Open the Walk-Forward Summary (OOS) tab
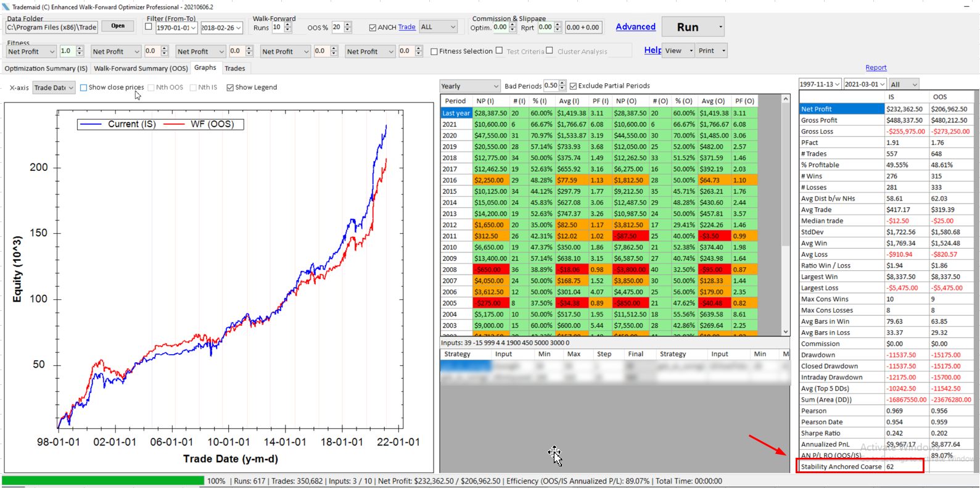This screenshot has width=980, height=488. coord(141,68)
